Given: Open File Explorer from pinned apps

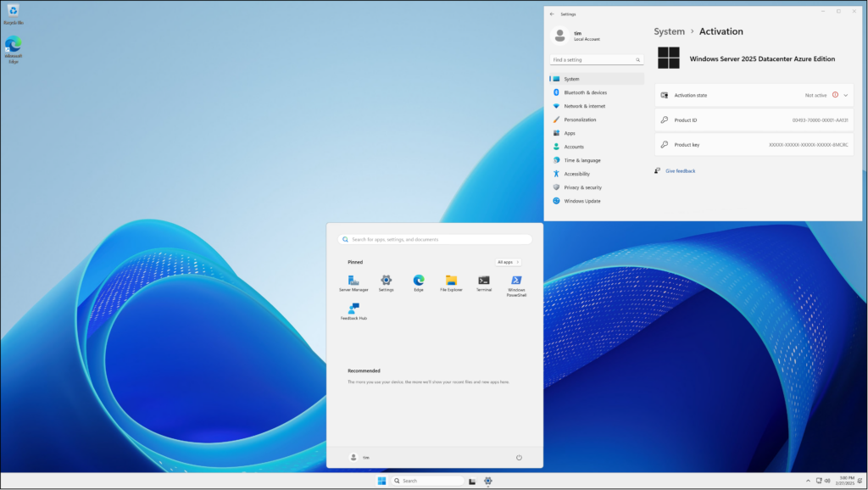Looking at the screenshot, I should pos(451,283).
